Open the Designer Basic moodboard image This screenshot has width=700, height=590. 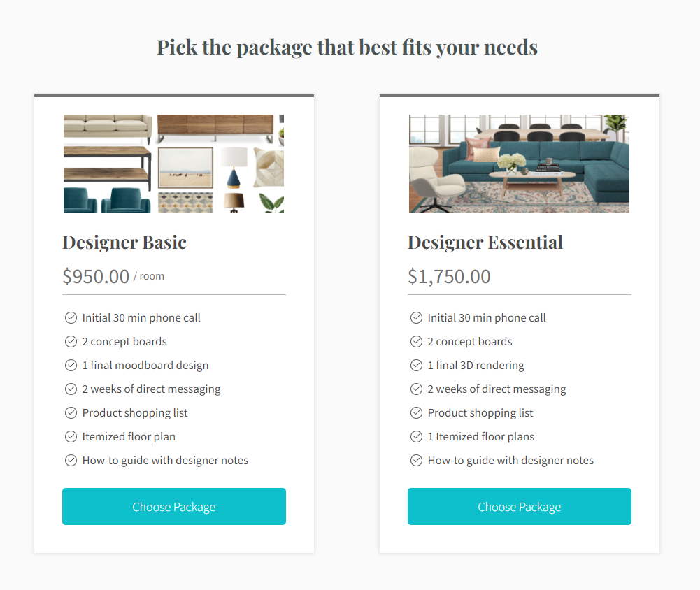tap(173, 164)
